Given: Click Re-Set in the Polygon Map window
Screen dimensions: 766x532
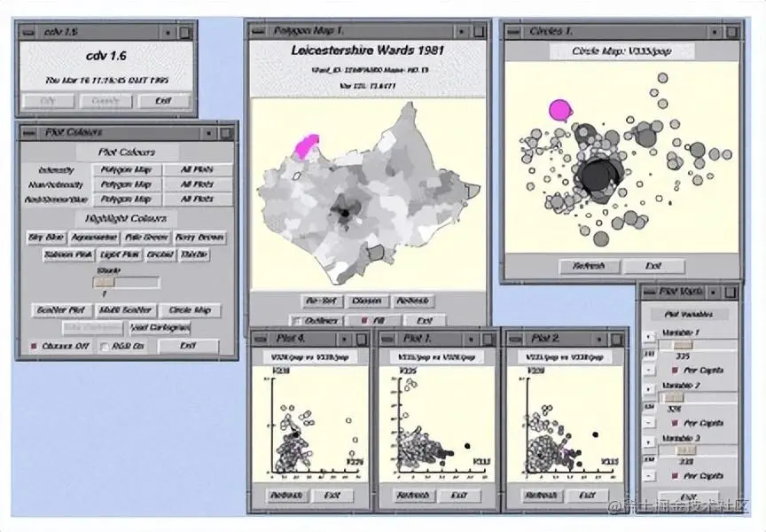Looking at the screenshot, I should [x=322, y=301].
